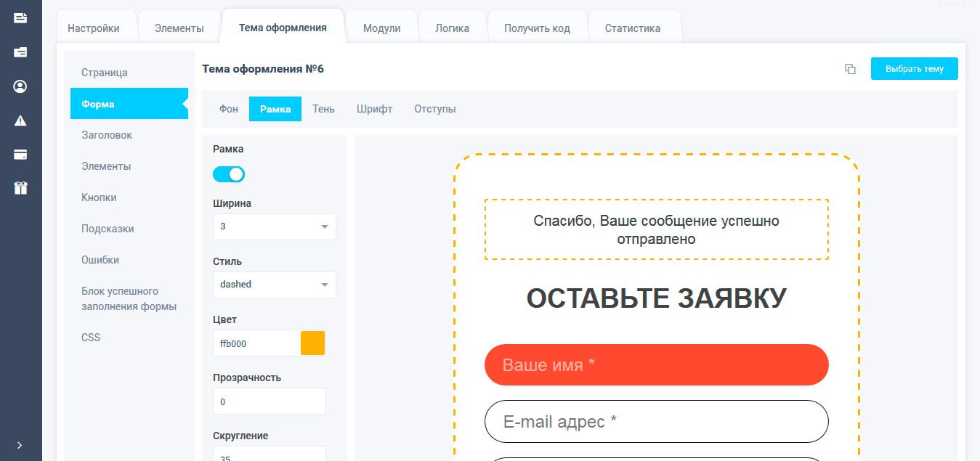Screen dimensions: 980x461
Task: Open the CSS settings link
Action: point(91,337)
